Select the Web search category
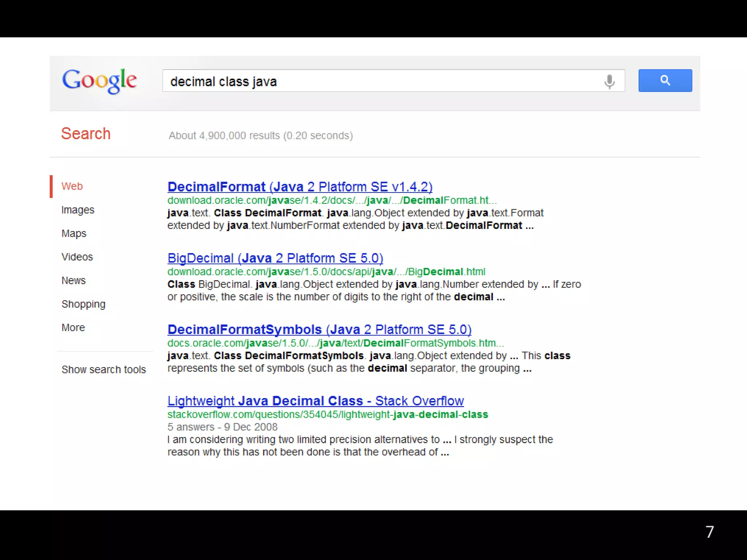Image resolution: width=747 pixels, height=560 pixels. [x=72, y=186]
